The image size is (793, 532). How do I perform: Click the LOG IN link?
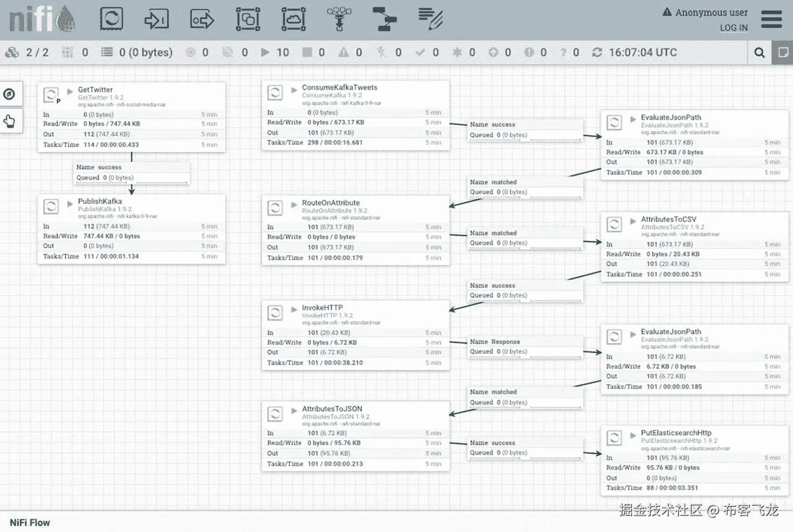[x=734, y=27]
